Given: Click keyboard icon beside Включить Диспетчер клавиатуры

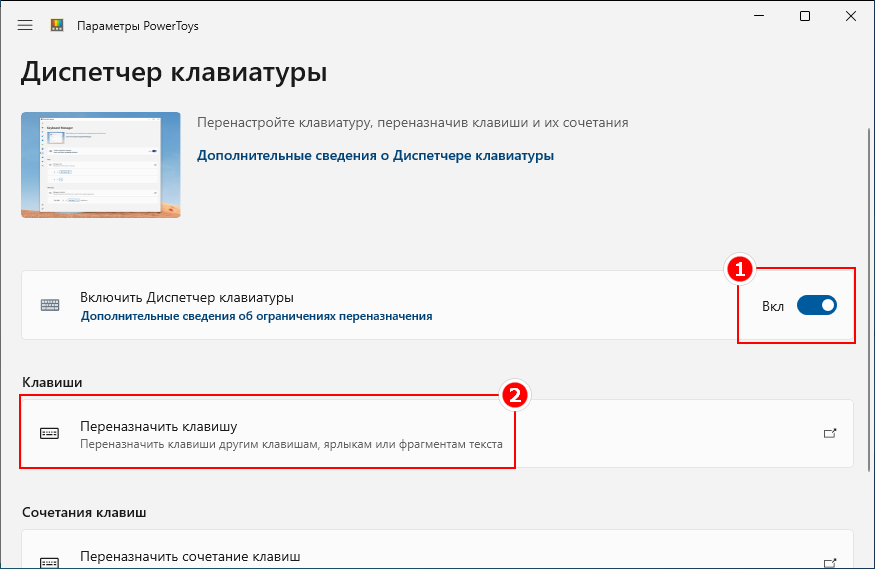Looking at the screenshot, I should [50, 305].
